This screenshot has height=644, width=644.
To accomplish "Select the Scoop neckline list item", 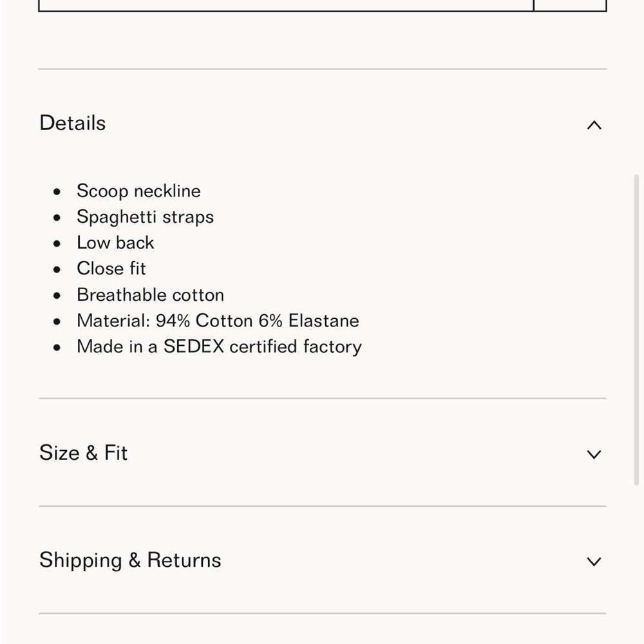I will coord(139,191).
